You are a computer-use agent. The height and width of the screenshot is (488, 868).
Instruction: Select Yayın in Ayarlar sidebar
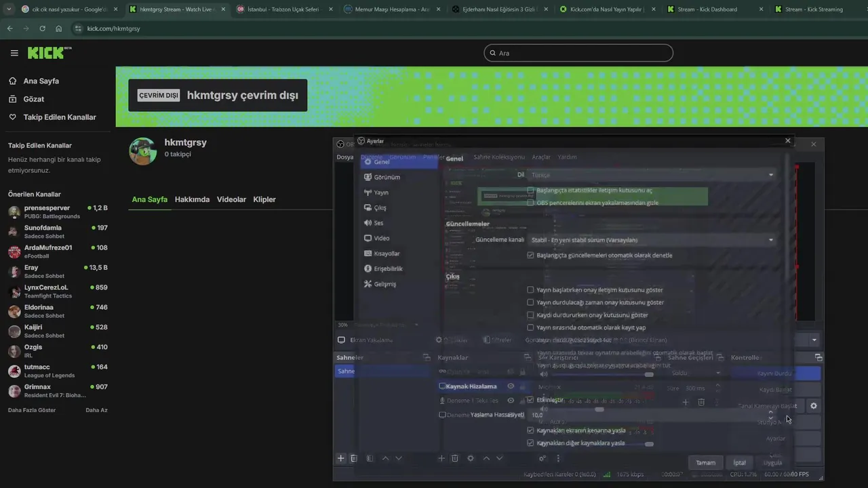[399, 192]
